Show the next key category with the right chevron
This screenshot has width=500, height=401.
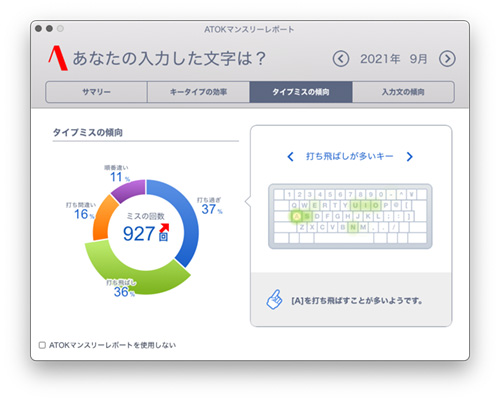[410, 156]
